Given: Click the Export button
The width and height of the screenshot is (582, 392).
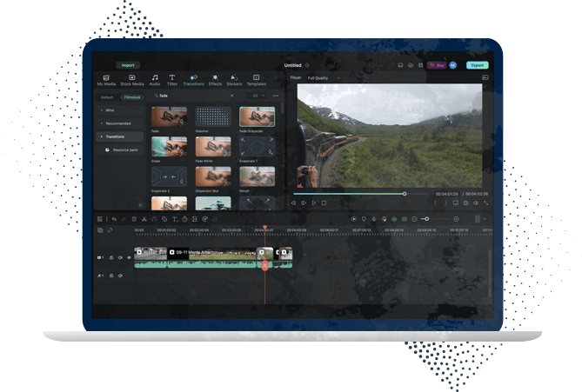Looking at the screenshot, I should pos(477,65).
